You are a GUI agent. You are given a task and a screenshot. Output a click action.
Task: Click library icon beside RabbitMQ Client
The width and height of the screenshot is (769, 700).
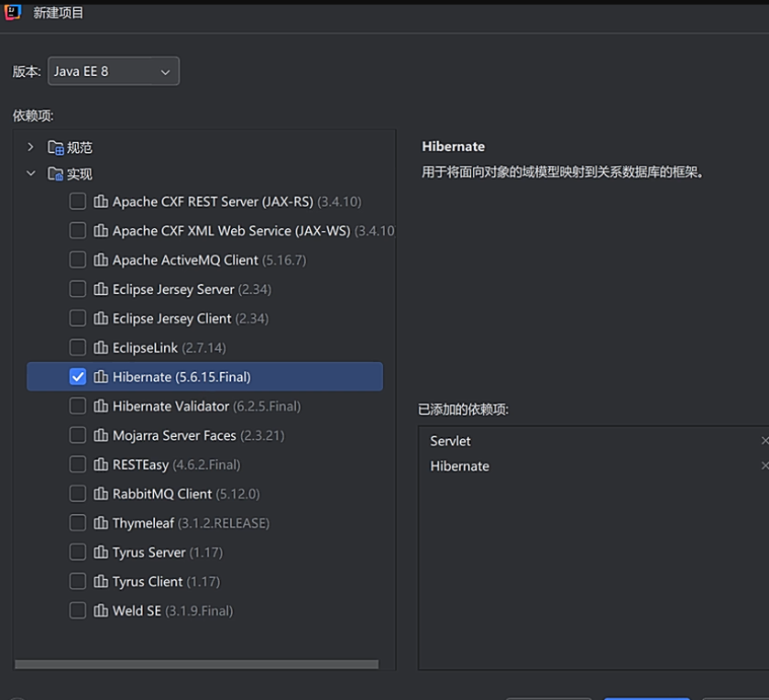tap(101, 494)
